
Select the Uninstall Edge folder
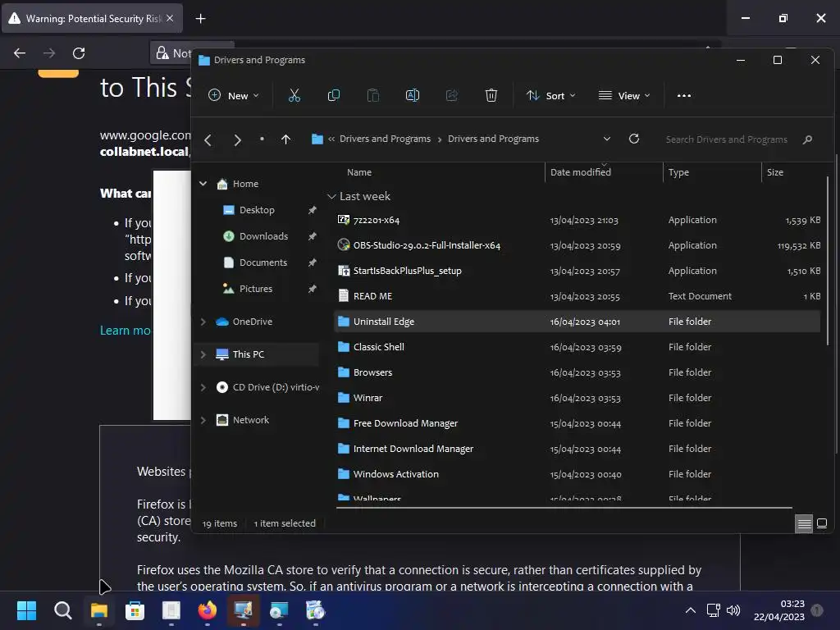point(577,322)
